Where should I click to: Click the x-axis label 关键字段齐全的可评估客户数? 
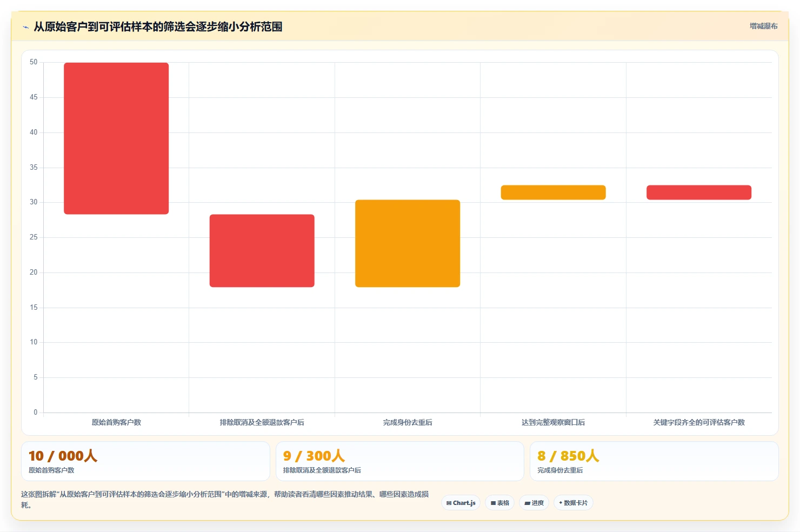(699, 422)
